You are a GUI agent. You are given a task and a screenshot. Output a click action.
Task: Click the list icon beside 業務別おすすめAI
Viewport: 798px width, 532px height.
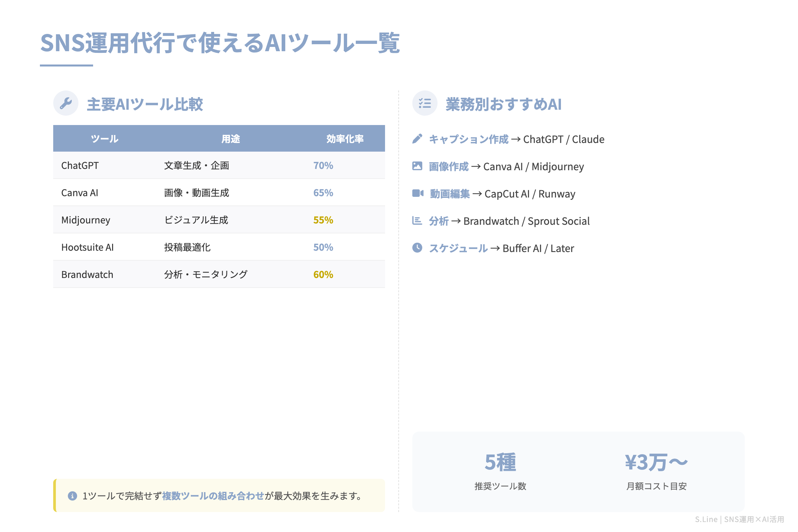point(425,103)
